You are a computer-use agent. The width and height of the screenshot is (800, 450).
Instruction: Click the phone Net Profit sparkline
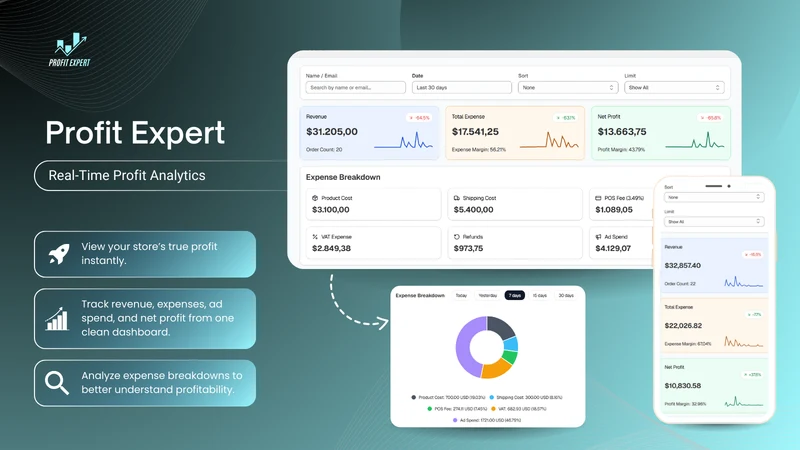[x=743, y=402]
